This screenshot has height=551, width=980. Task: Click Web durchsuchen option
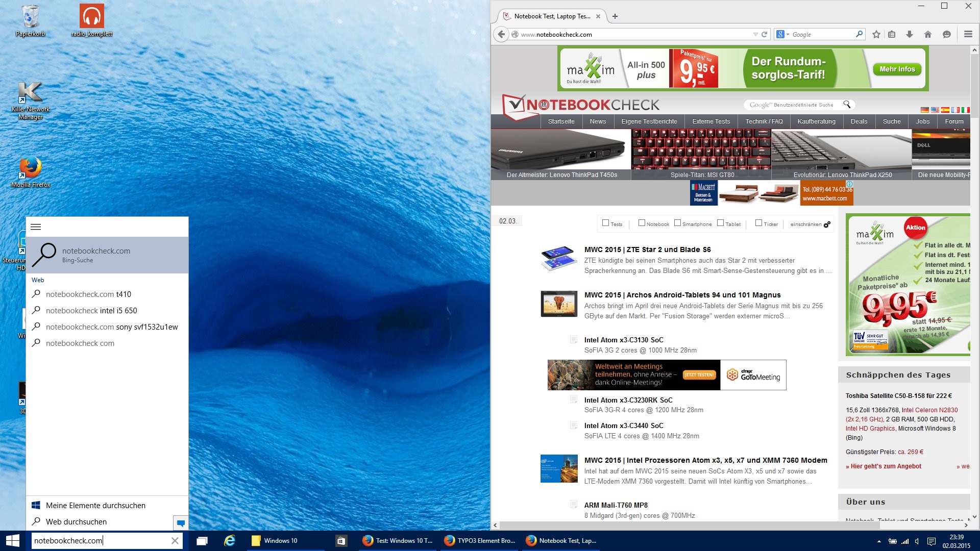point(100,522)
